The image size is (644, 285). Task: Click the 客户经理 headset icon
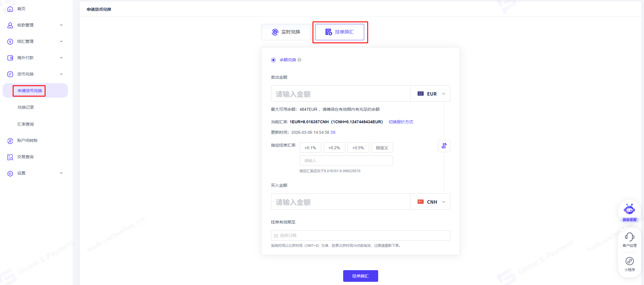[x=629, y=237]
